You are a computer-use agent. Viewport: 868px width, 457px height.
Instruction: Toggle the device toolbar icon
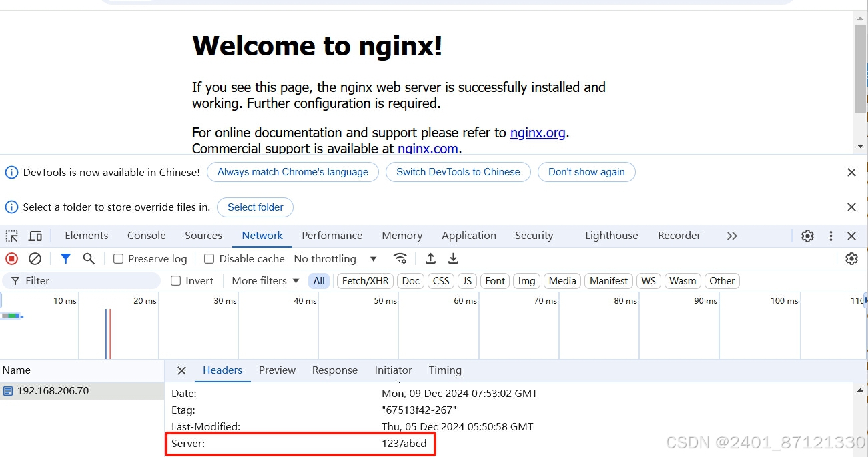35,236
